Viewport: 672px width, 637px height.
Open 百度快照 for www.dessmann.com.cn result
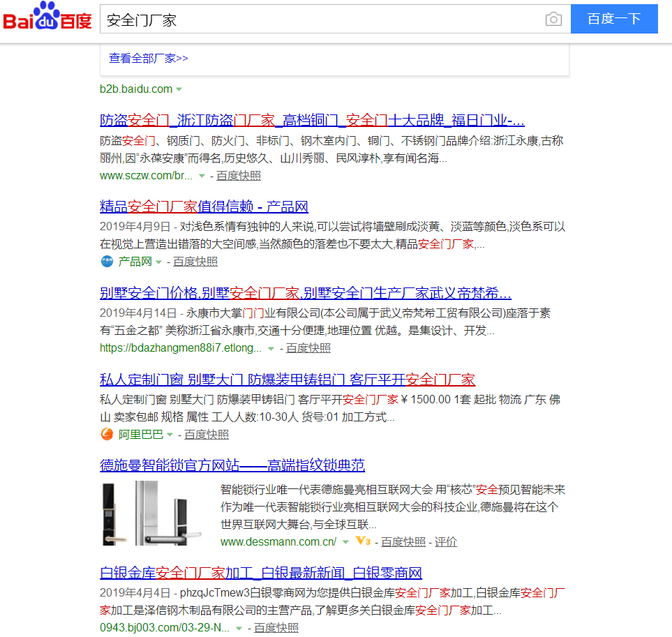(403, 542)
